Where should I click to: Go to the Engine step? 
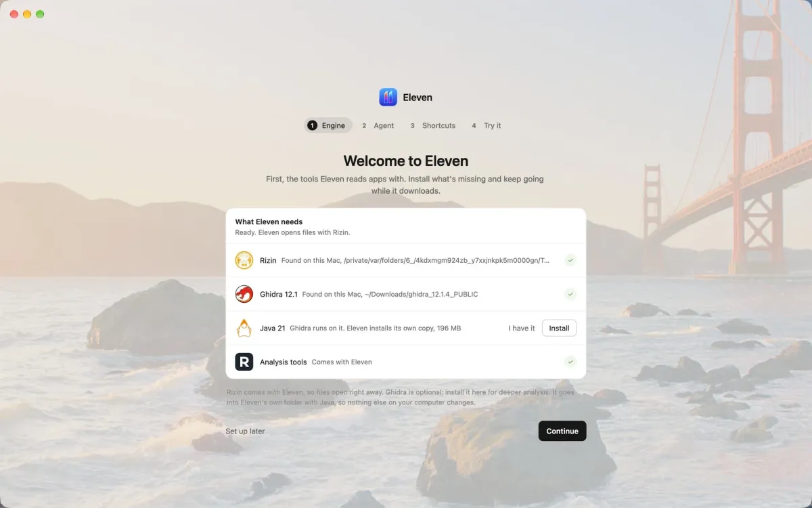328,125
